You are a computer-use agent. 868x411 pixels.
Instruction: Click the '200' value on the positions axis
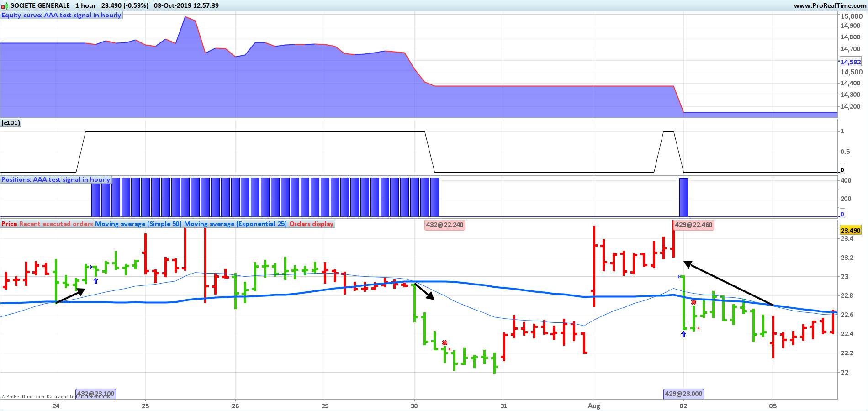point(846,199)
